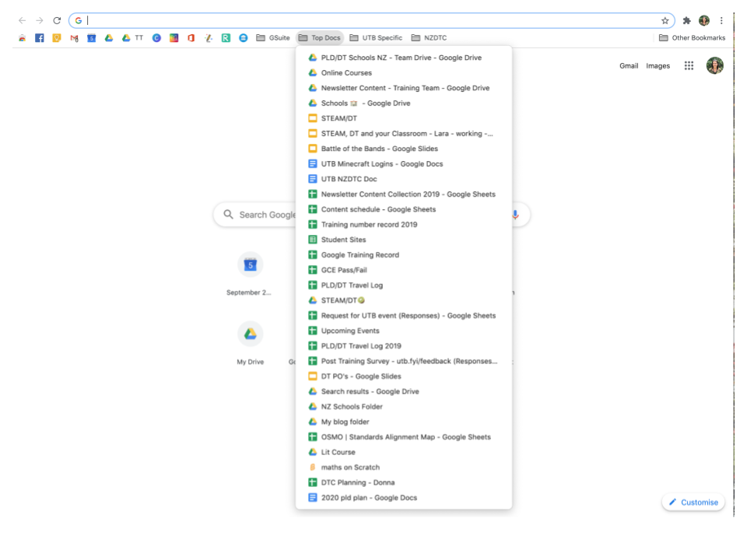Open Newsletter Content Collection 2019 sheet

tap(404, 194)
